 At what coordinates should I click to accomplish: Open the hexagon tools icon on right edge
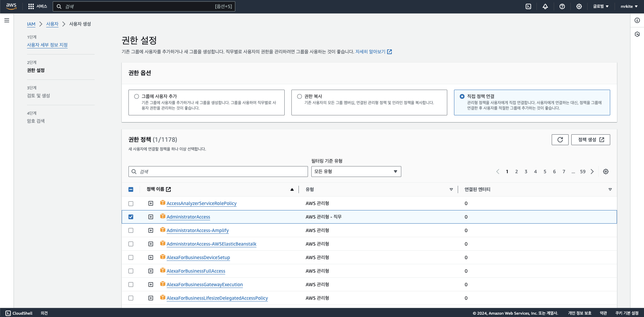tap(637, 34)
